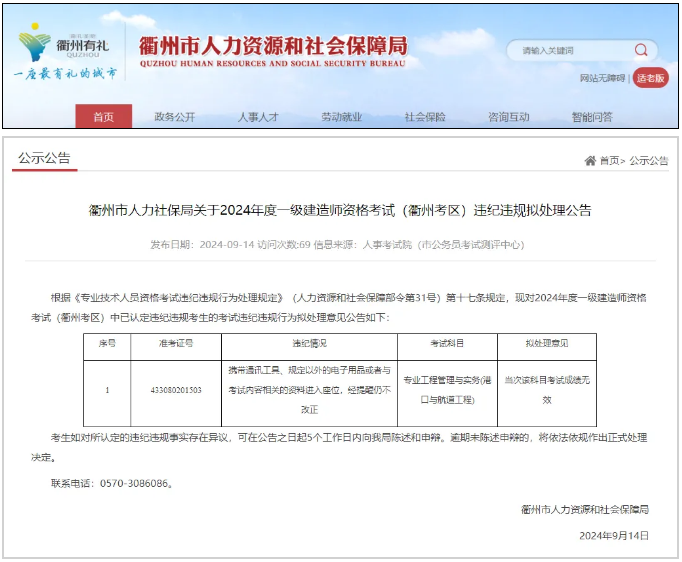Click the 公示公告 section heading
This screenshot has width=682, height=562.
44,158
